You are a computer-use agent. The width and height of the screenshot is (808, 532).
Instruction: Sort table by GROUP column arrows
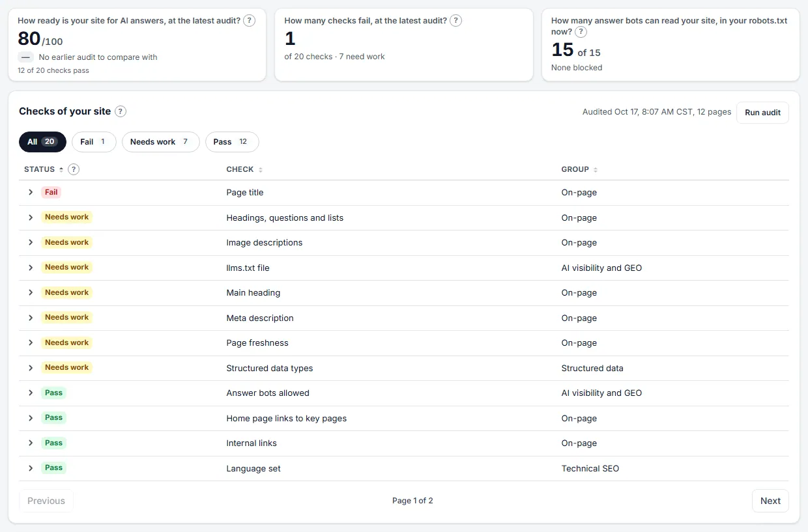596,169
